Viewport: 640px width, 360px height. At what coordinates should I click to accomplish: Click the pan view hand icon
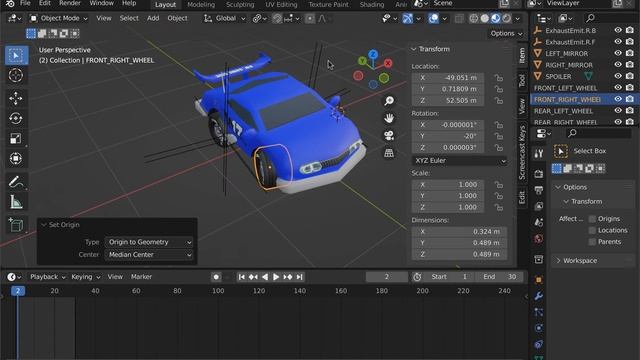pyautogui.click(x=389, y=118)
